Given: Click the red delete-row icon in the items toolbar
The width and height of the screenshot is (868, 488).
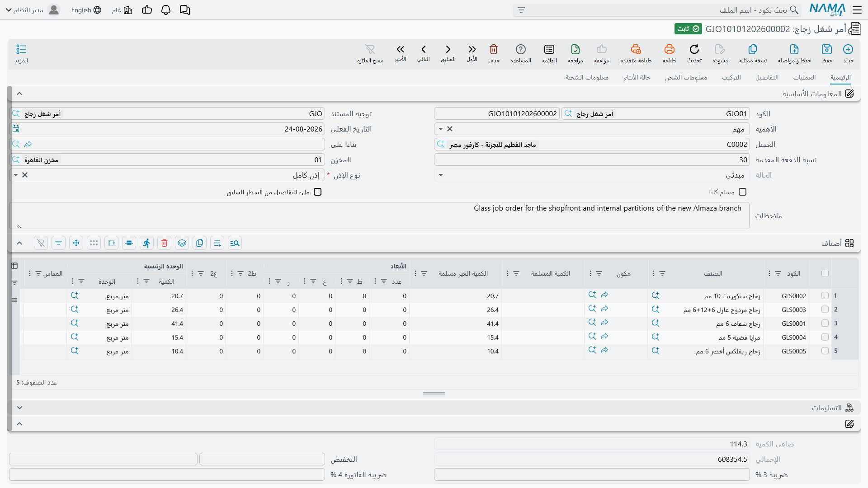Looking at the screenshot, I should point(165,243).
